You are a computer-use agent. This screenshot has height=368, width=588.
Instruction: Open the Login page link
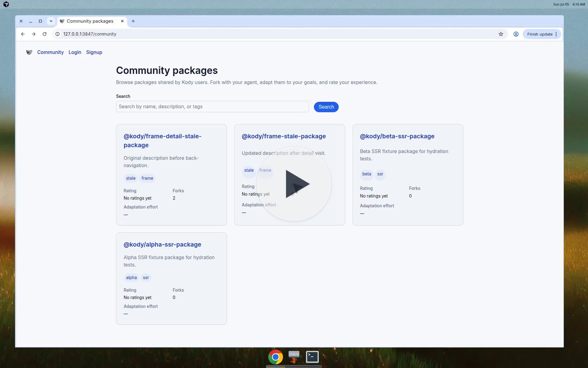click(x=75, y=52)
